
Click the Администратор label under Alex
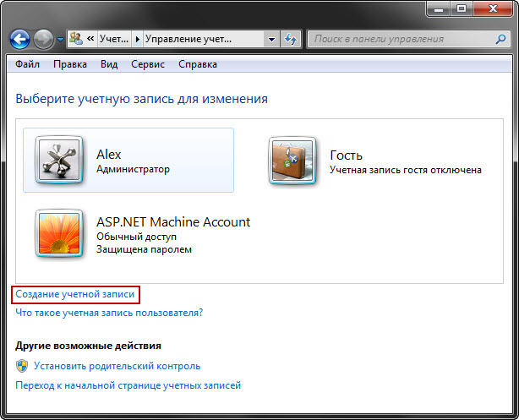click(133, 169)
